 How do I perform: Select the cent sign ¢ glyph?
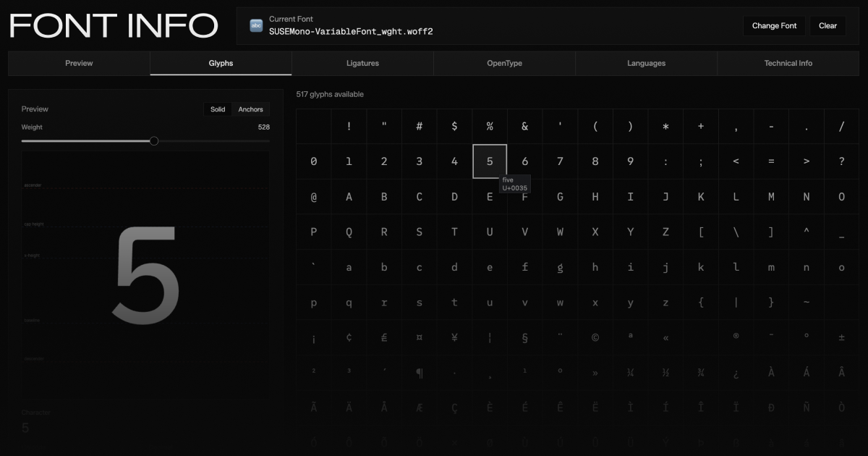(x=349, y=337)
